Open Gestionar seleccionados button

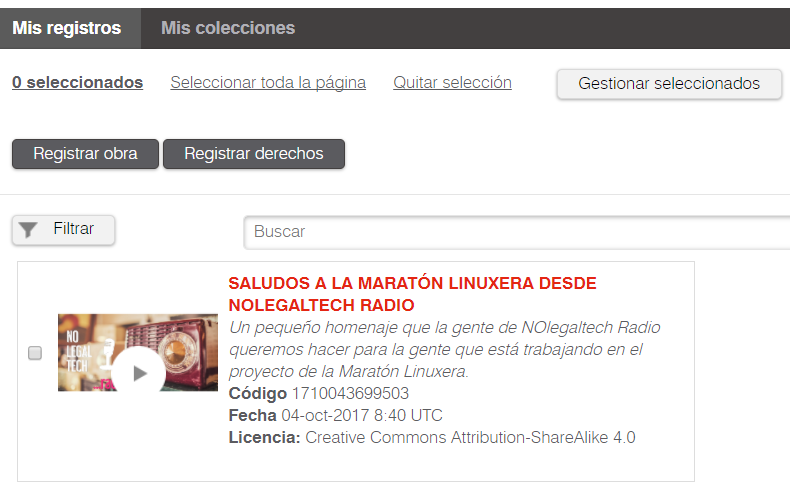click(669, 84)
